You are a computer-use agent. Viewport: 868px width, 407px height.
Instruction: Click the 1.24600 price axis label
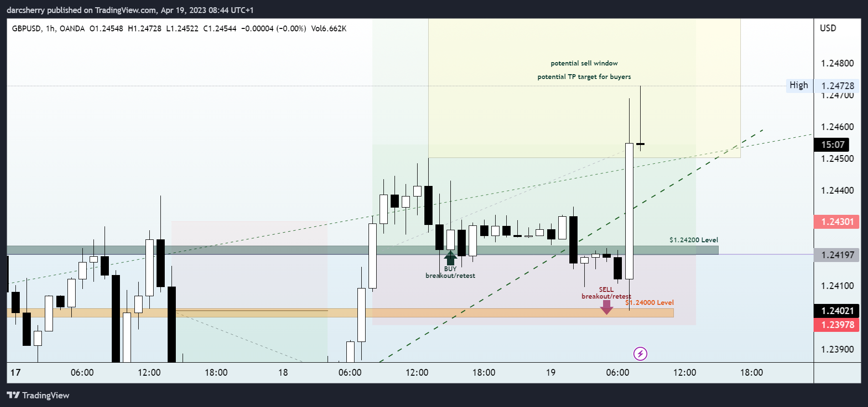tap(837, 127)
